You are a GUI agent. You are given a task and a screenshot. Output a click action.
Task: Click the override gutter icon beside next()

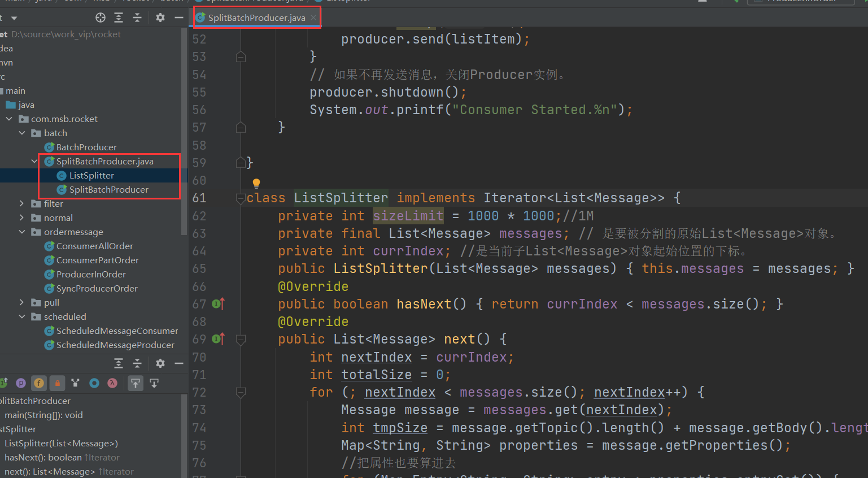point(219,339)
